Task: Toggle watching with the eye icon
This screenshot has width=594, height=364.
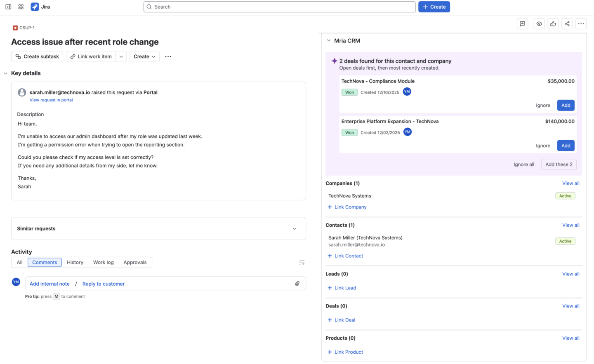Action: pyautogui.click(x=539, y=24)
